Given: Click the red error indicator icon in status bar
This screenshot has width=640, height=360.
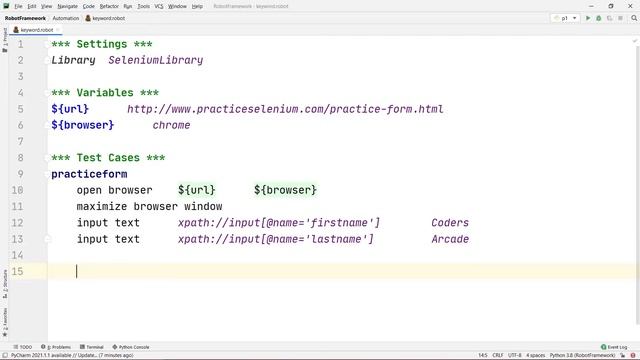Looking at the screenshot, I should point(633,356).
